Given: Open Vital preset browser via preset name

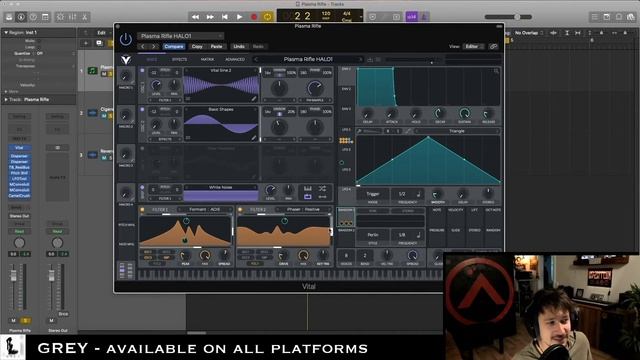Looking at the screenshot, I should [x=308, y=59].
